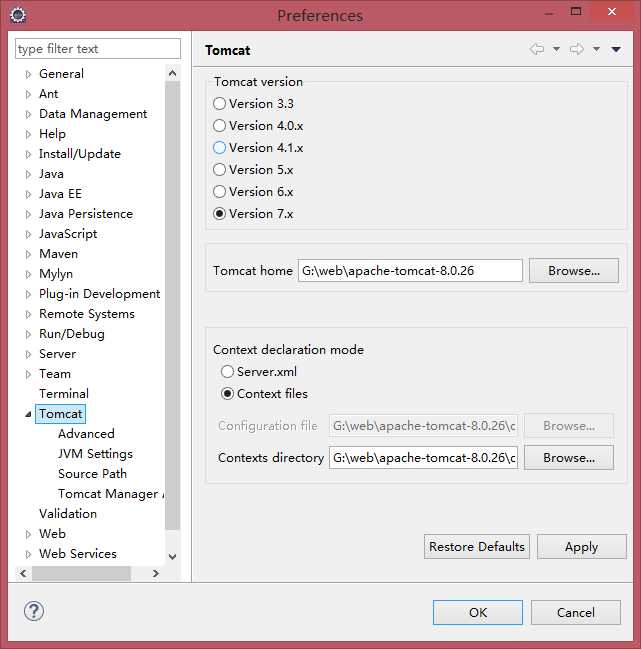Expand the Ant tree node
Viewport: 641px width, 649px height.
pos(28,94)
